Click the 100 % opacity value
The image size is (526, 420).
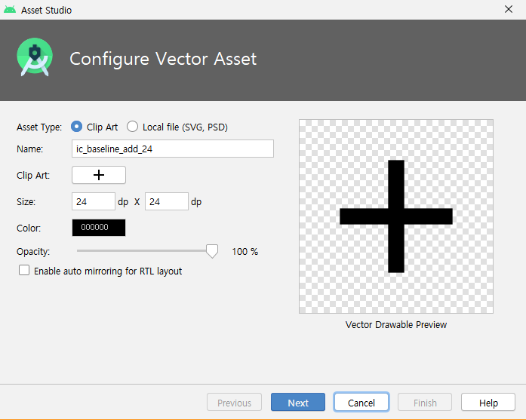[245, 251]
